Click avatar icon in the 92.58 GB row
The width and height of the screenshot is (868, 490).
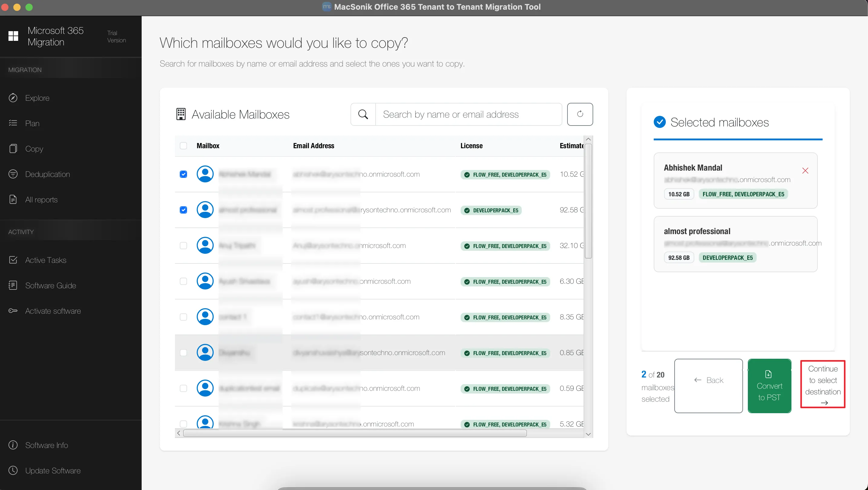(x=205, y=210)
